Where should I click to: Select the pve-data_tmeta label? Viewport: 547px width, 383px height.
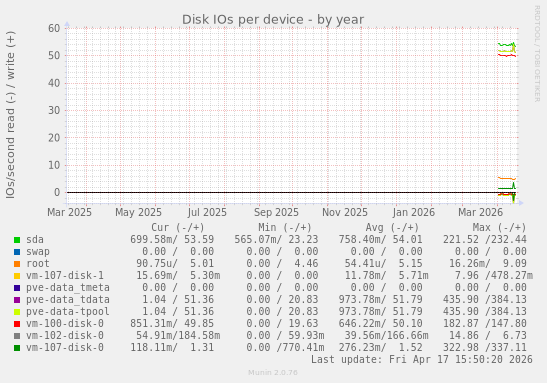tap(68, 287)
